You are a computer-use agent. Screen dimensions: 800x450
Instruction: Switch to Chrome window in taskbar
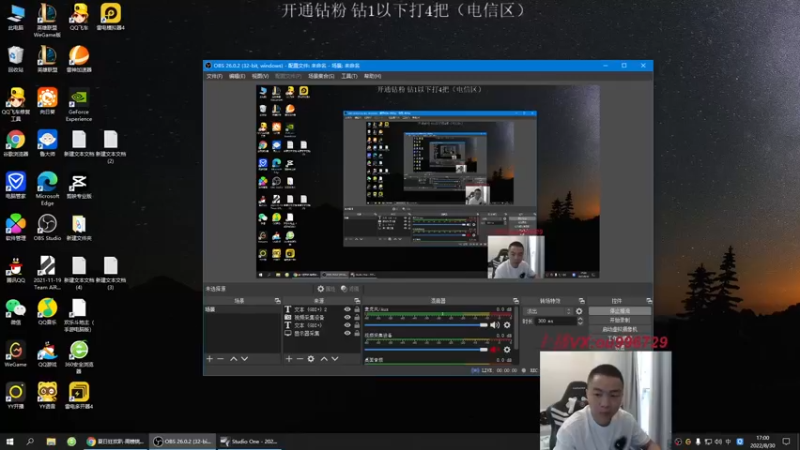[115, 441]
